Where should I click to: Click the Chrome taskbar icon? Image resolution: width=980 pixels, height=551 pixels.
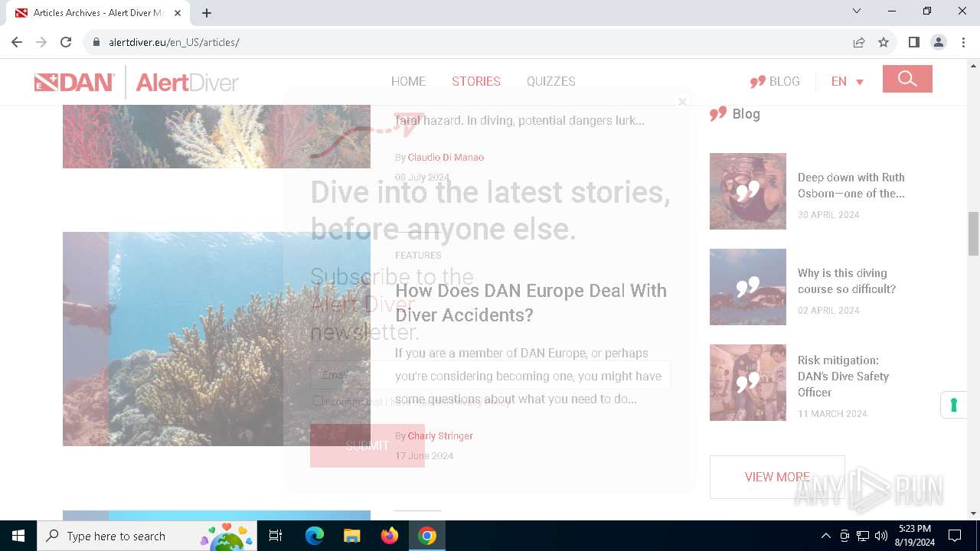coord(427,536)
